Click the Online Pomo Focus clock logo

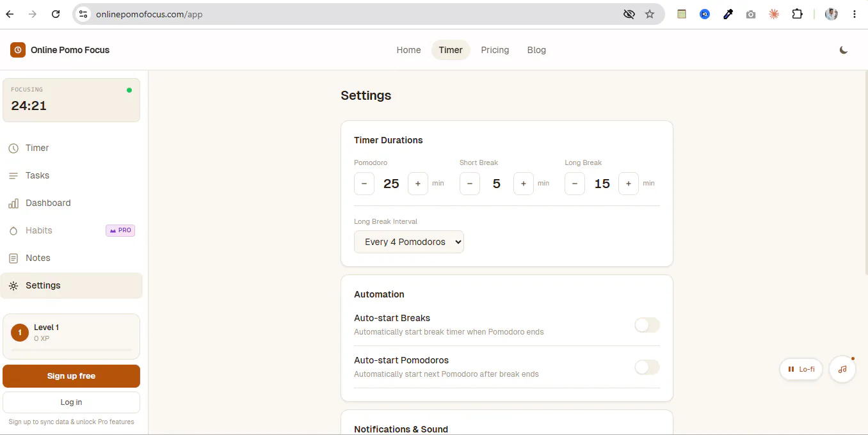tap(18, 50)
